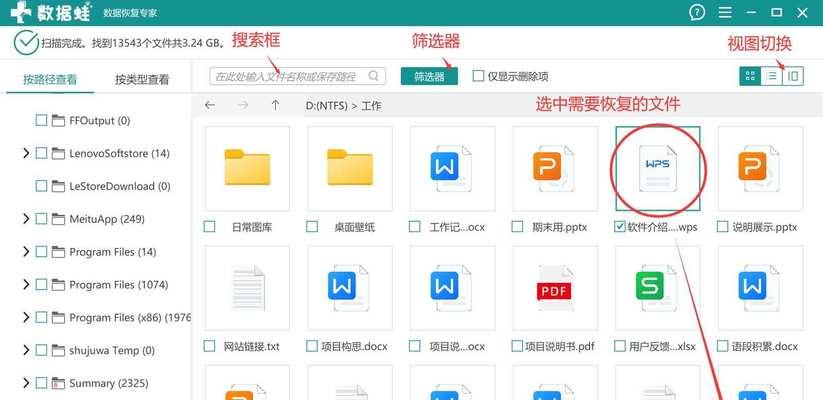The width and height of the screenshot is (823, 400).
Task: Select the 项目构思.docx file name
Action: [354, 346]
